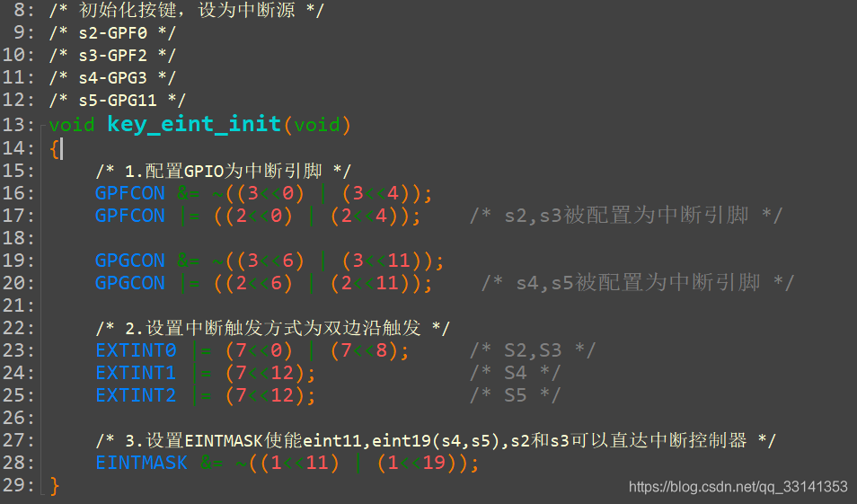Click the comment 'S4' on line 24

[x=516, y=372]
